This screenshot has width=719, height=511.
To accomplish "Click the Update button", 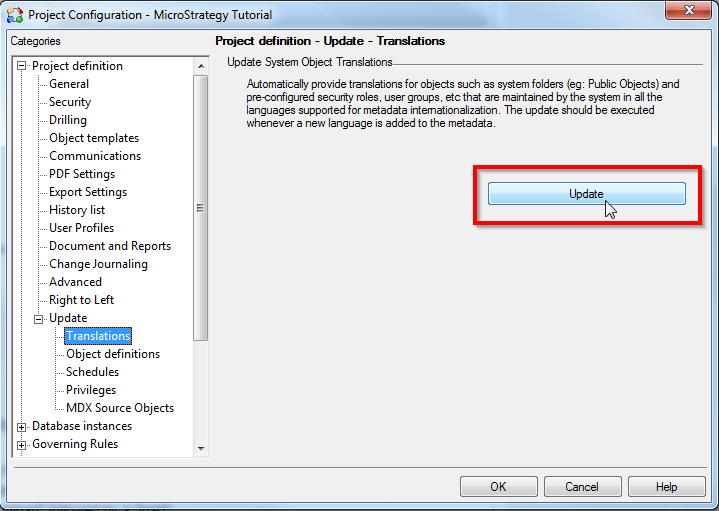I will (586, 194).
